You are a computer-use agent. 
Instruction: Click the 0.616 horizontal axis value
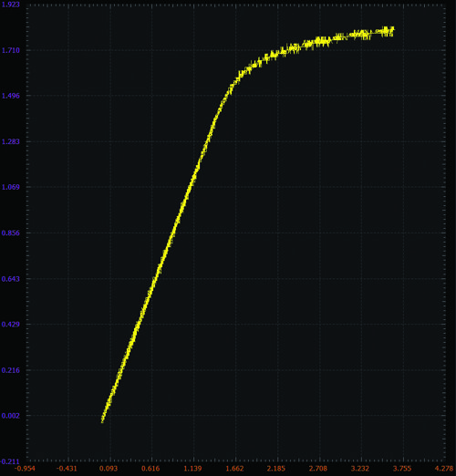[150, 469]
